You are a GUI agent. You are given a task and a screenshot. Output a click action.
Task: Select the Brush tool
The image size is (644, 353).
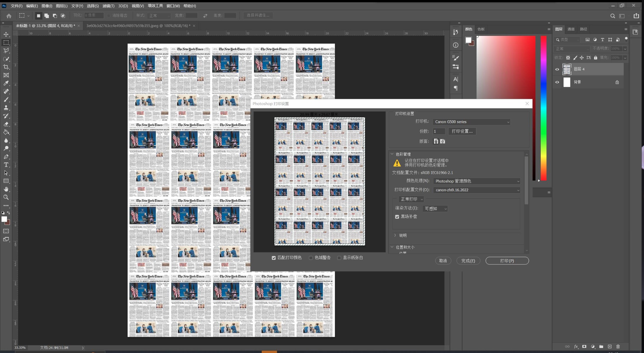click(x=6, y=99)
